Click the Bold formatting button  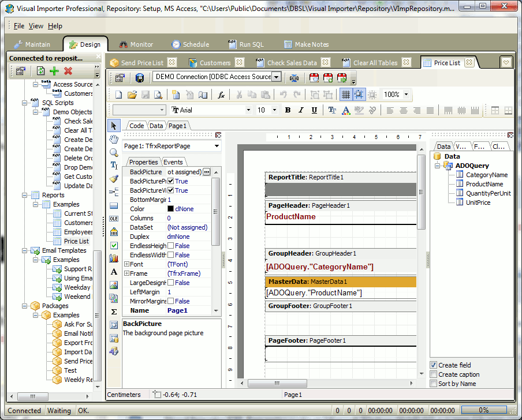click(x=288, y=110)
